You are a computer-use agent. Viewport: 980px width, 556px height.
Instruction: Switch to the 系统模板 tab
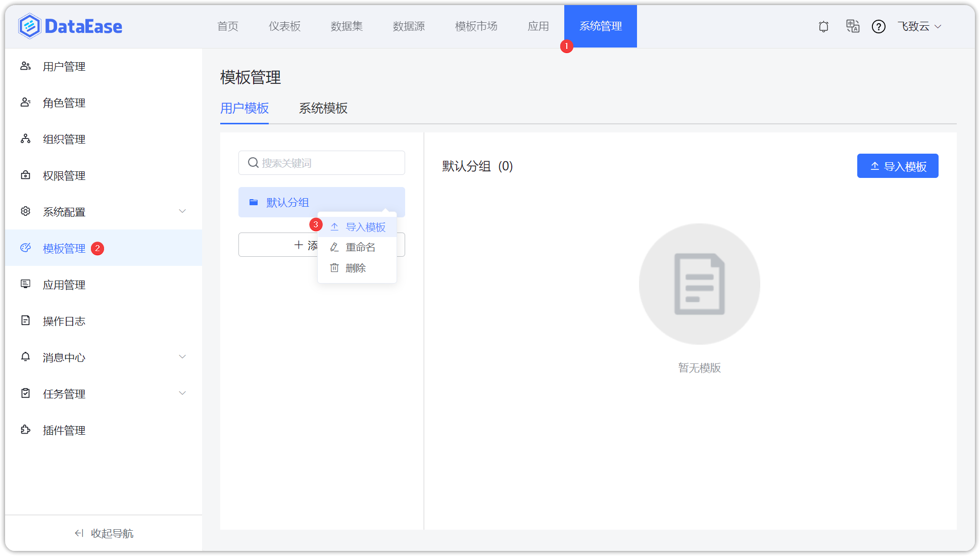pyautogui.click(x=323, y=108)
